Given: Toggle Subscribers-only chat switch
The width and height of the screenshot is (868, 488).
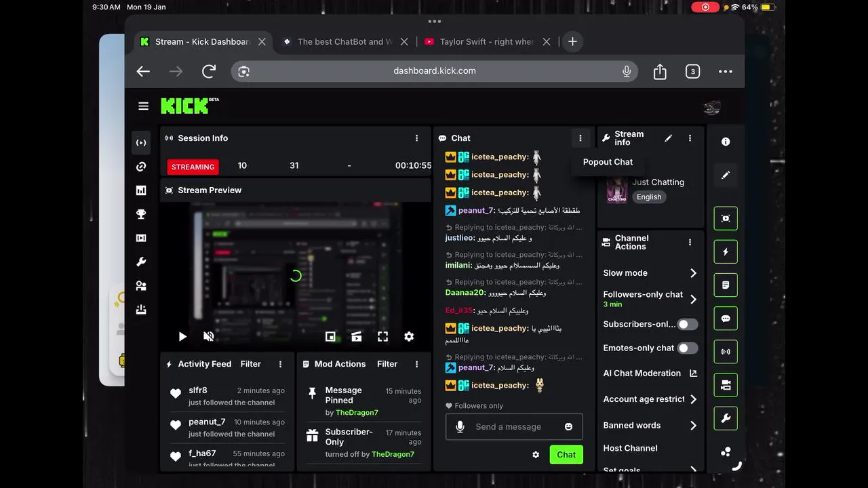Looking at the screenshot, I should coord(688,325).
